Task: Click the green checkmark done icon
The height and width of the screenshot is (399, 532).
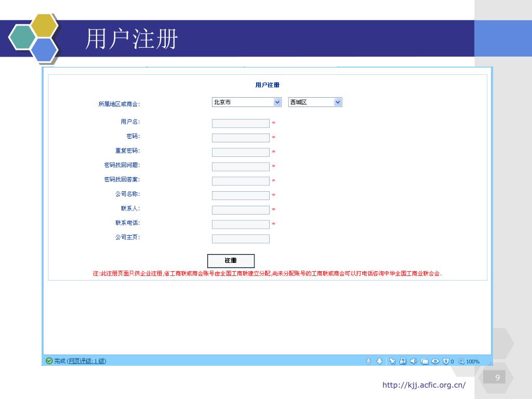Action: coord(49,361)
